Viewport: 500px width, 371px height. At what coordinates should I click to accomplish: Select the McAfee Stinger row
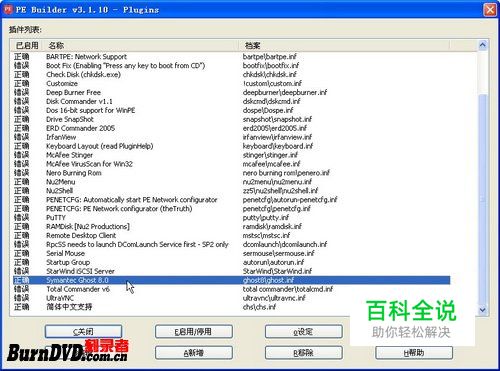click(x=232, y=155)
